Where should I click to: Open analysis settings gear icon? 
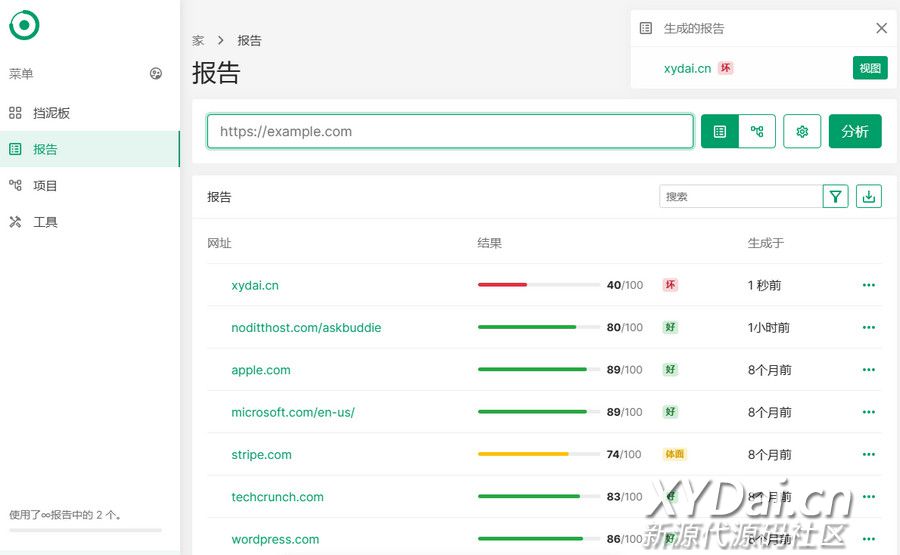[x=802, y=131]
